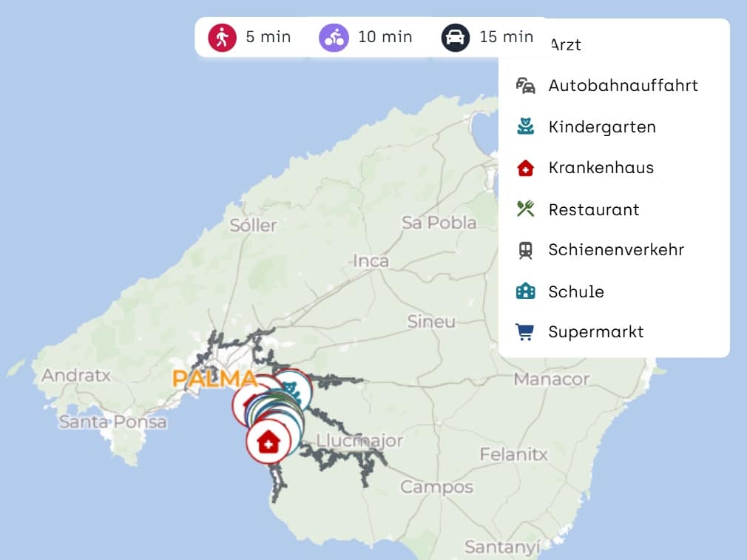
Task: Select the cycling 10 min icon
Action: click(334, 38)
